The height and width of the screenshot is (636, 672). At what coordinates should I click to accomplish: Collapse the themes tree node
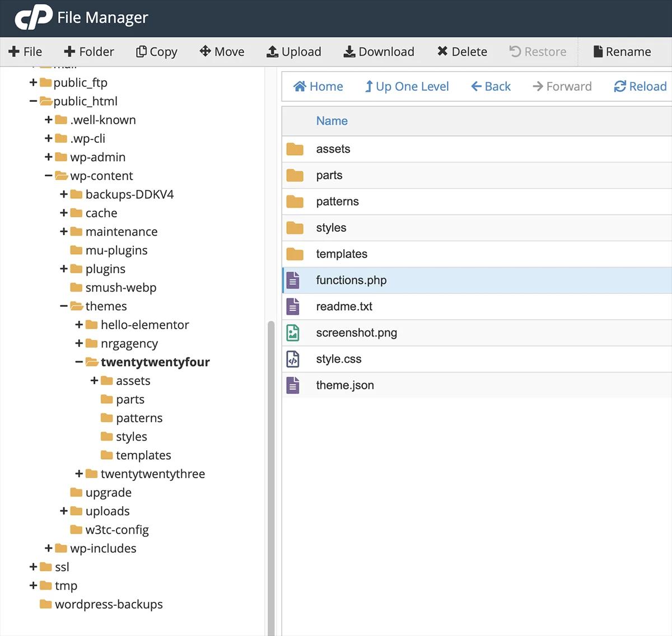pos(64,306)
